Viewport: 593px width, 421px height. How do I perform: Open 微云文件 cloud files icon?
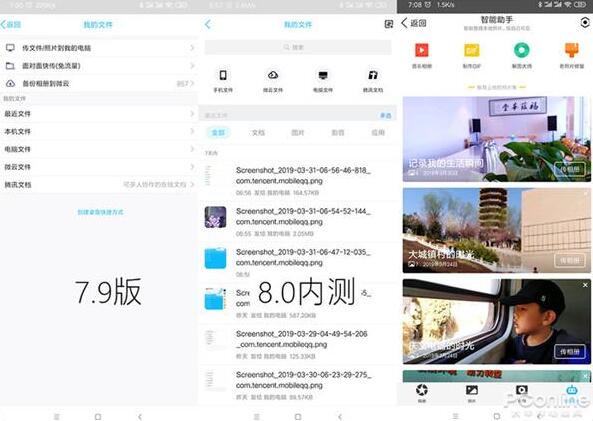[x=273, y=75]
